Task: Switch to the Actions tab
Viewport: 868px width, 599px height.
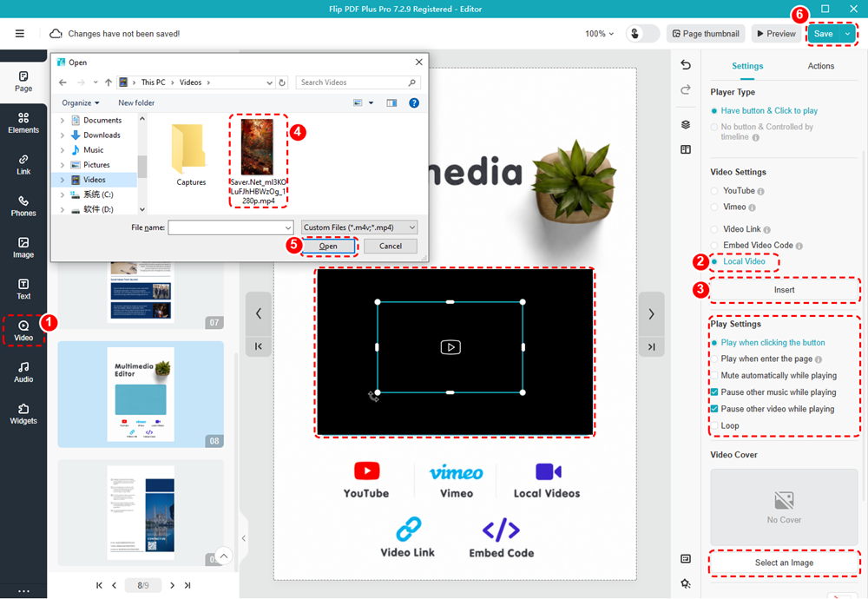Action: (x=820, y=66)
